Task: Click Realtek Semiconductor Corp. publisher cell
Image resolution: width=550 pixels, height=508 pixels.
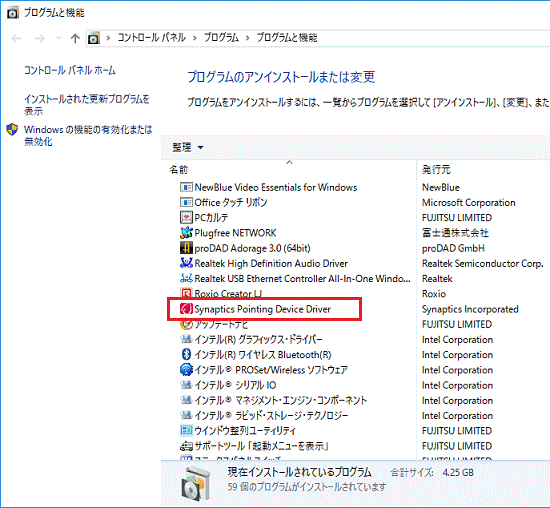Action: (483, 263)
